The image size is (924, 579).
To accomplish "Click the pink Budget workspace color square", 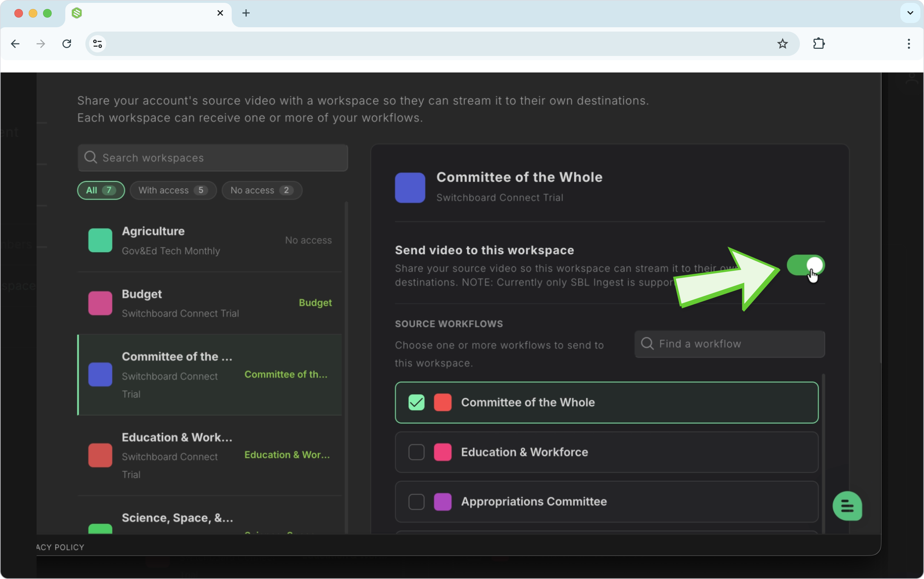I will click(x=100, y=303).
